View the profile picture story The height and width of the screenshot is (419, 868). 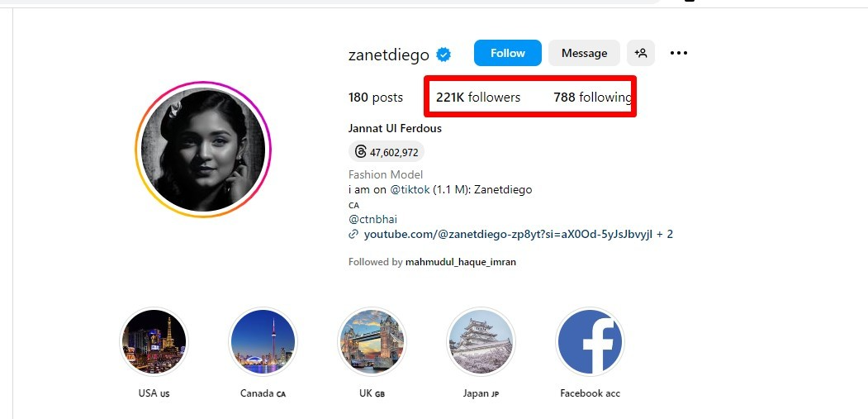coord(203,150)
